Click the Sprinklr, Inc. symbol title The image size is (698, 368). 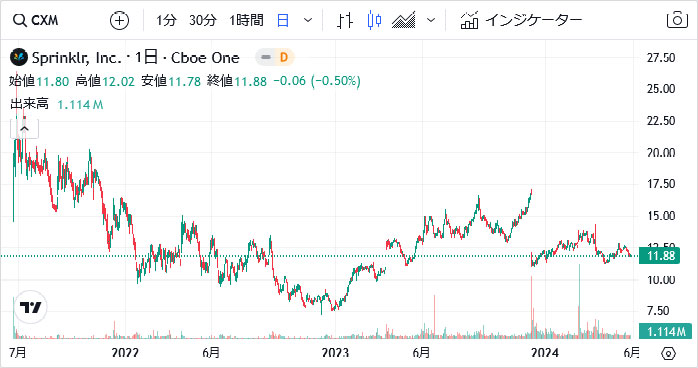coord(76,58)
